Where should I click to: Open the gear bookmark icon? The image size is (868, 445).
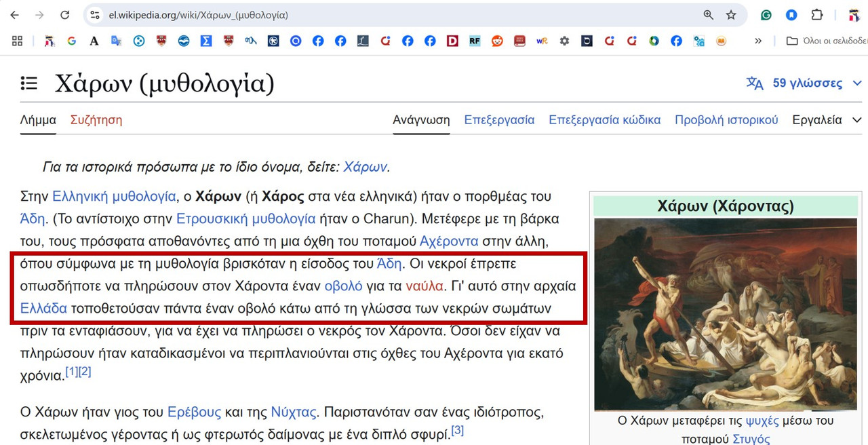pos(564,41)
